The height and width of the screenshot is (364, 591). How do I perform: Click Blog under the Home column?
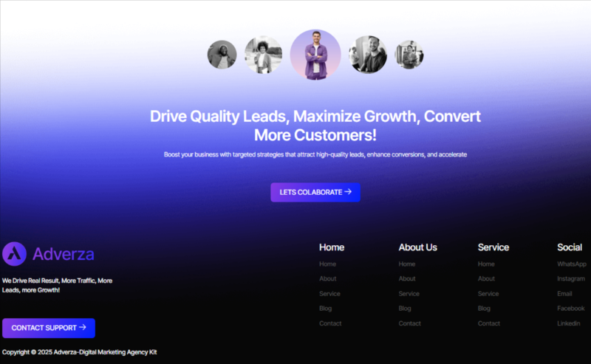325,309
